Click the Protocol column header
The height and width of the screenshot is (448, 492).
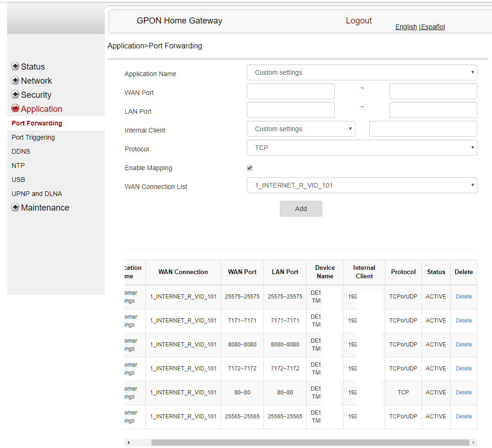click(x=403, y=272)
